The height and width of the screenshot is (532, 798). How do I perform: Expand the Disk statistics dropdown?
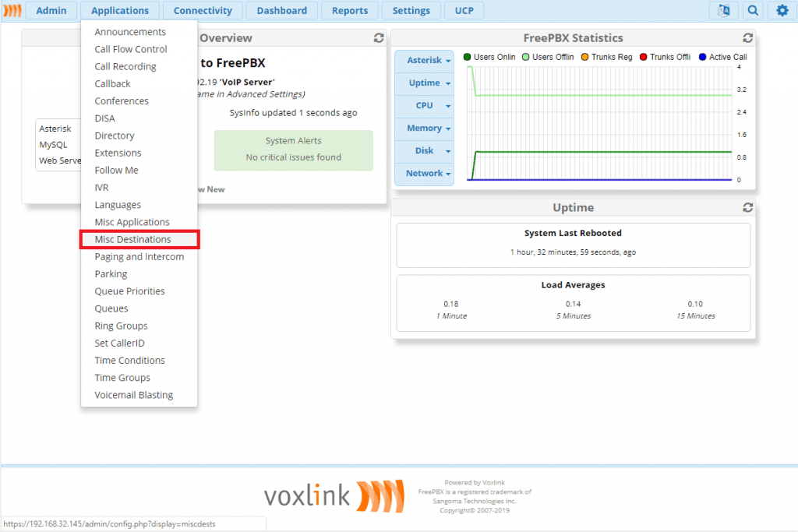tap(425, 151)
